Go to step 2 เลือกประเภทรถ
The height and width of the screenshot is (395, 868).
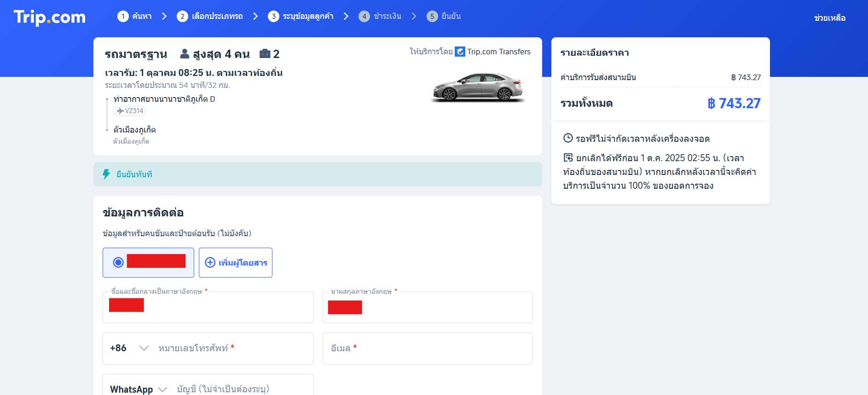click(210, 17)
